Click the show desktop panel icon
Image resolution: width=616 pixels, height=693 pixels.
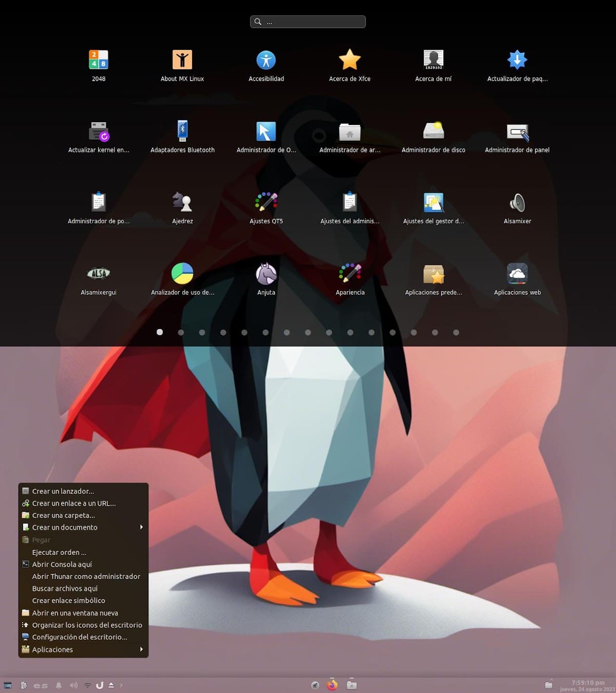[x=8, y=685]
